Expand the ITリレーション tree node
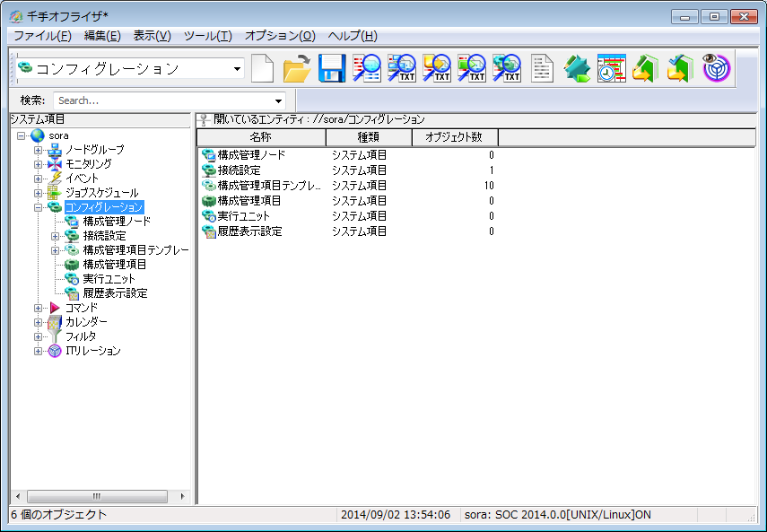The image size is (767, 532). (38, 351)
